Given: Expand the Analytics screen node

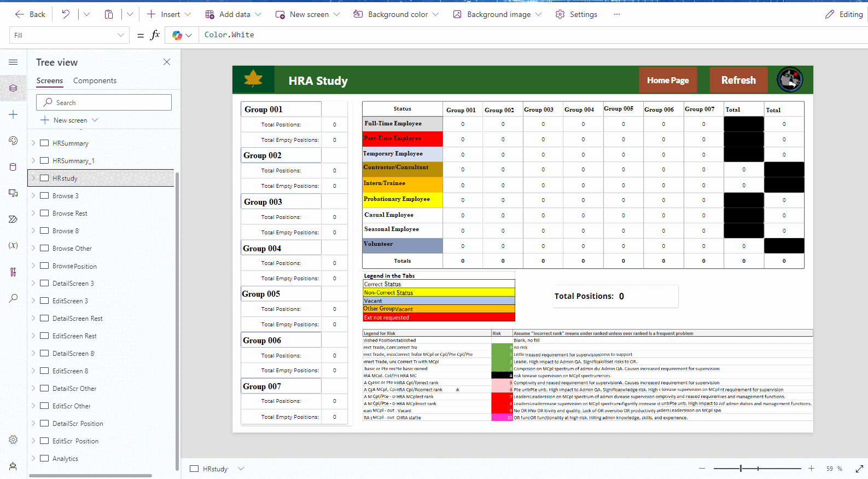Looking at the screenshot, I should (33, 459).
